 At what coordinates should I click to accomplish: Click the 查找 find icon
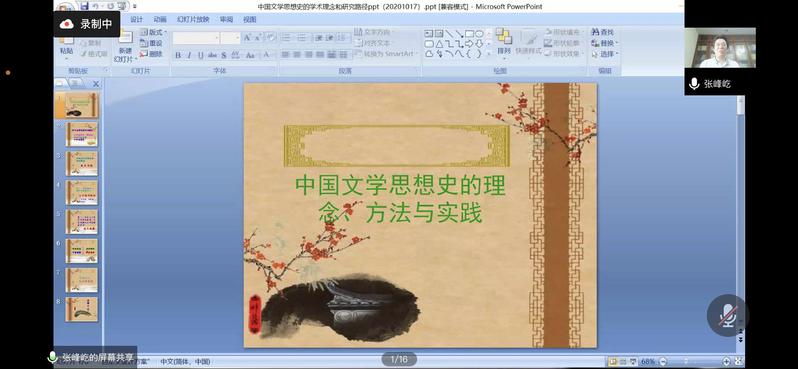(603, 32)
